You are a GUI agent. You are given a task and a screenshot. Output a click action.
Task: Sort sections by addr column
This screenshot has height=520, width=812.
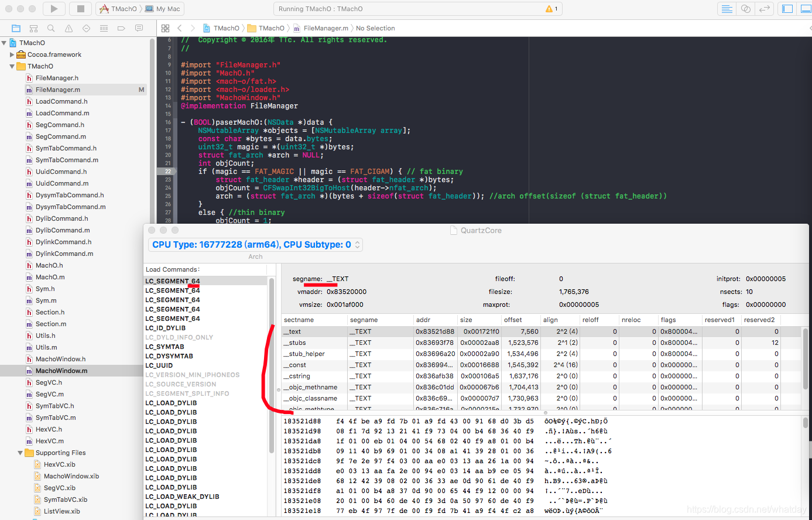coord(435,320)
